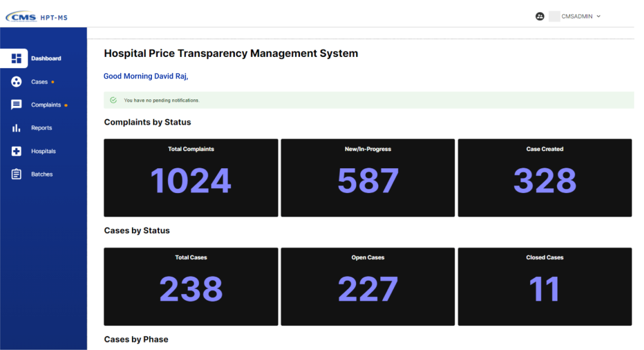Click the Open Cases count card

(x=368, y=286)
